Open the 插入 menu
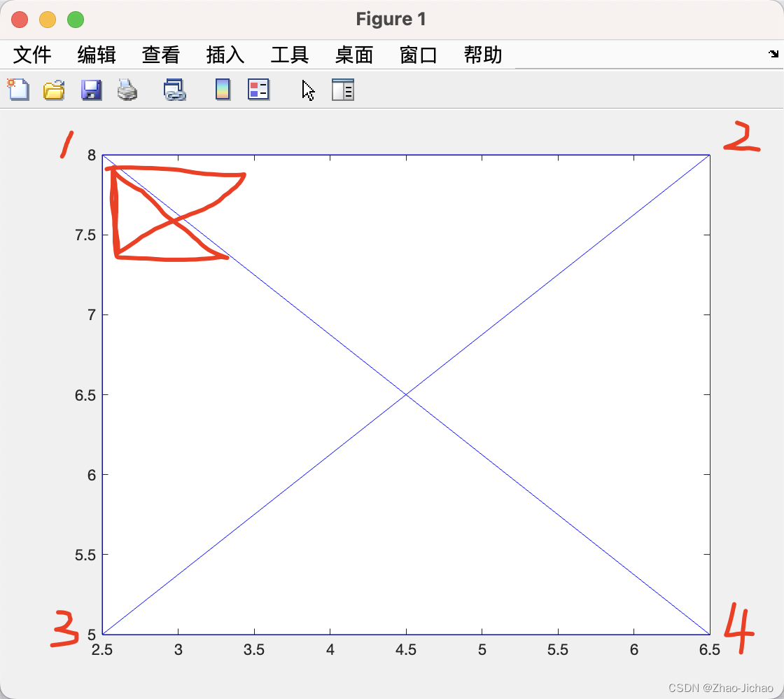The width and height of the screenshot is (784, 699). tap(225, 55)
